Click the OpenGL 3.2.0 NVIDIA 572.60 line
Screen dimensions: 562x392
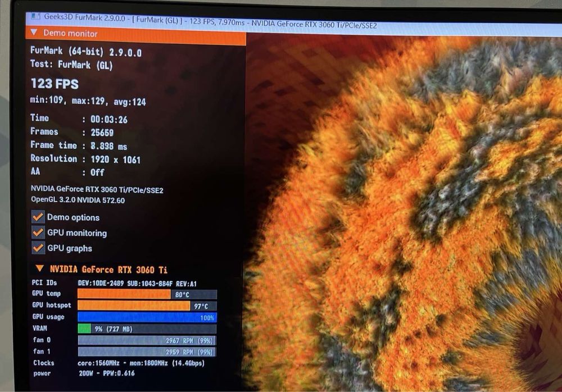(x=78, y=200)
